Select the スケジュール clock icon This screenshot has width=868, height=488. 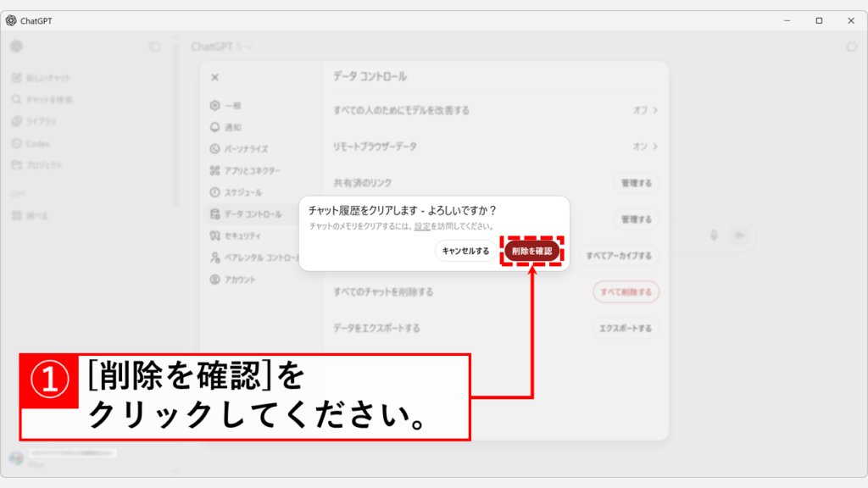click(214, 192)
